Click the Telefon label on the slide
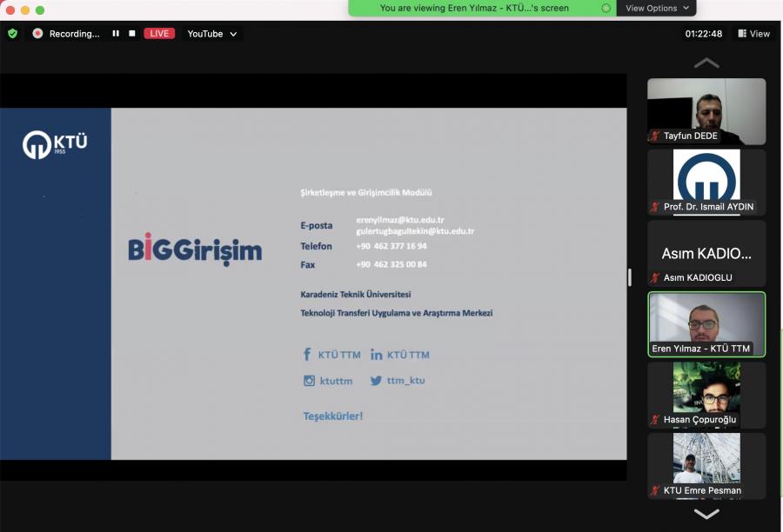The width and height of the screenshot is (783, 532). coord(316,246)
